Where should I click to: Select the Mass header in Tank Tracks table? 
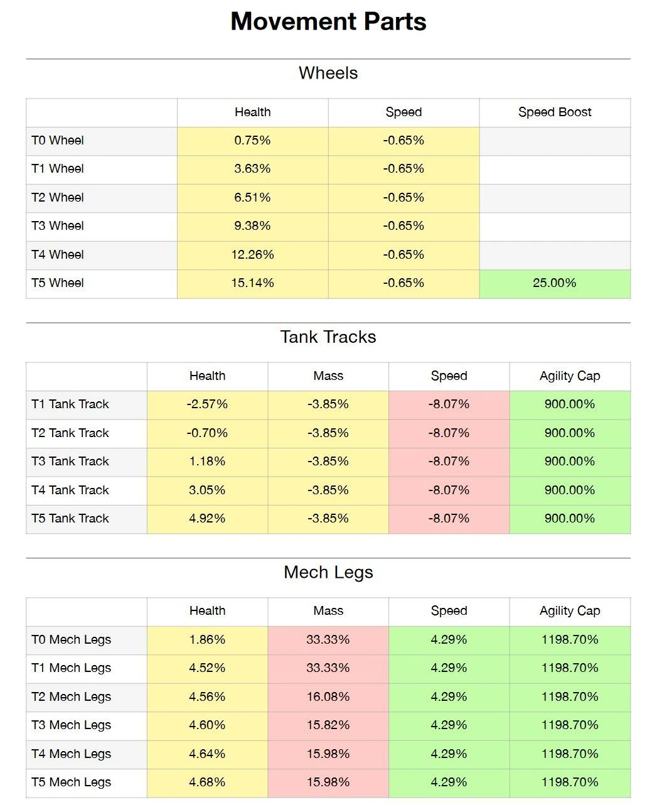(x=328, y=376)
